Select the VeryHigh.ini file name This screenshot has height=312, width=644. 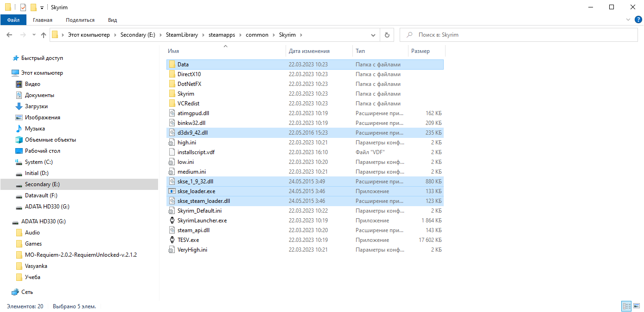(x=192, y=250)
